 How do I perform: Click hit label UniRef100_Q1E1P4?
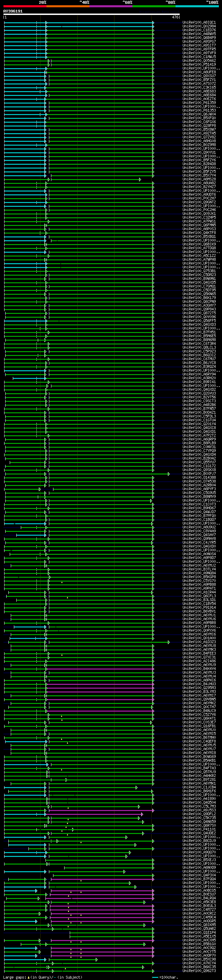[199, 932]
